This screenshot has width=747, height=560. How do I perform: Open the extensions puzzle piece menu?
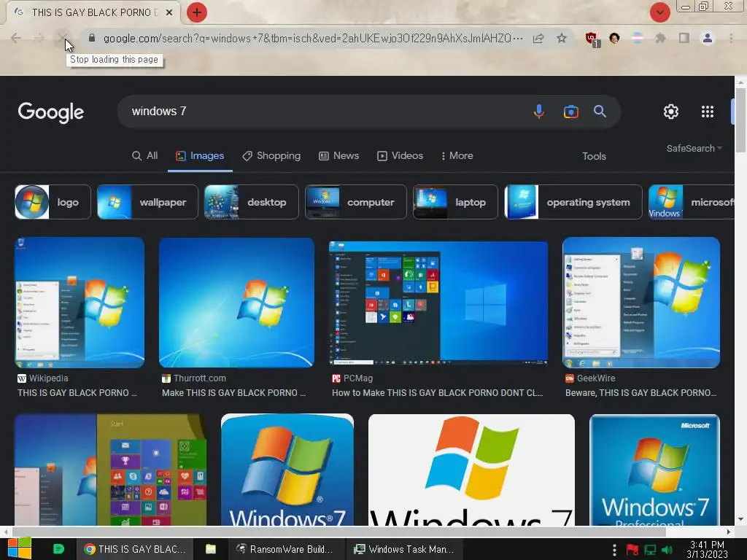pos(660,38)
